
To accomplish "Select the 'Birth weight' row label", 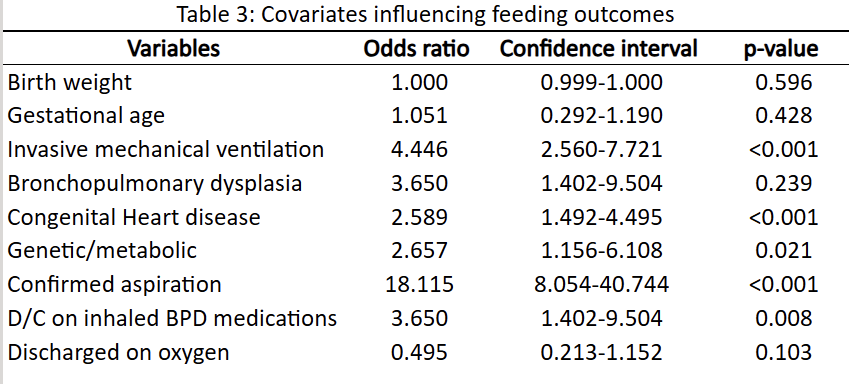I will point(69,83).
